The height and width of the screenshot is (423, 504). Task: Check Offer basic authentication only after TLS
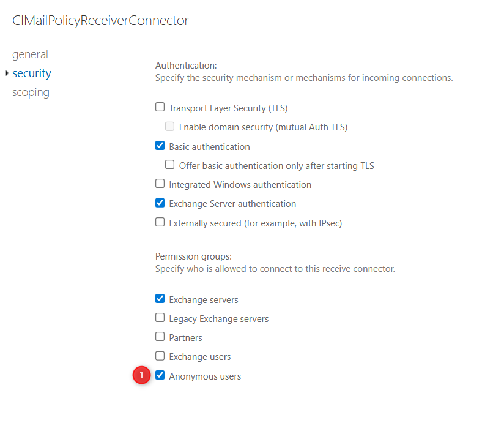click(170, 165)
